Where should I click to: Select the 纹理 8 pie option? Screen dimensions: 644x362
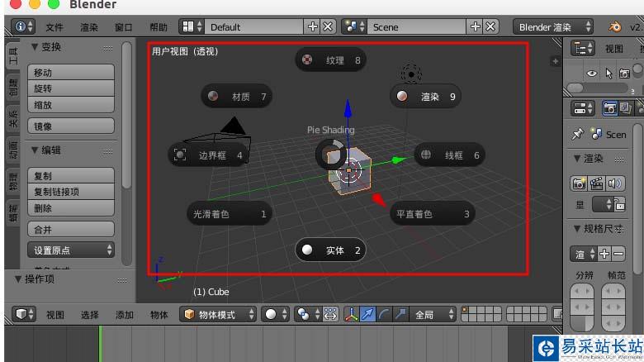330,60
